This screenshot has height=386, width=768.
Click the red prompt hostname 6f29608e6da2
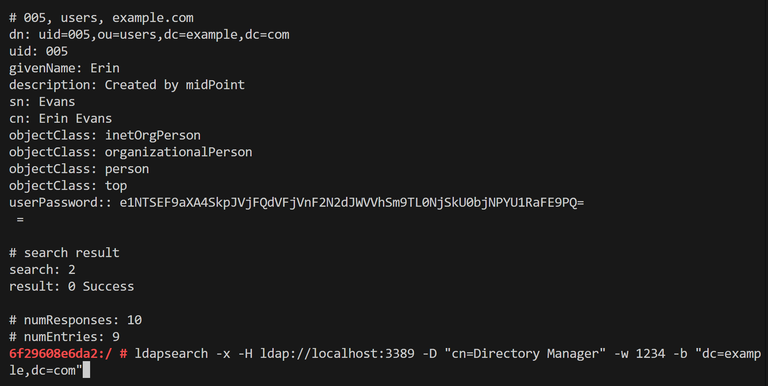[53, 354]
